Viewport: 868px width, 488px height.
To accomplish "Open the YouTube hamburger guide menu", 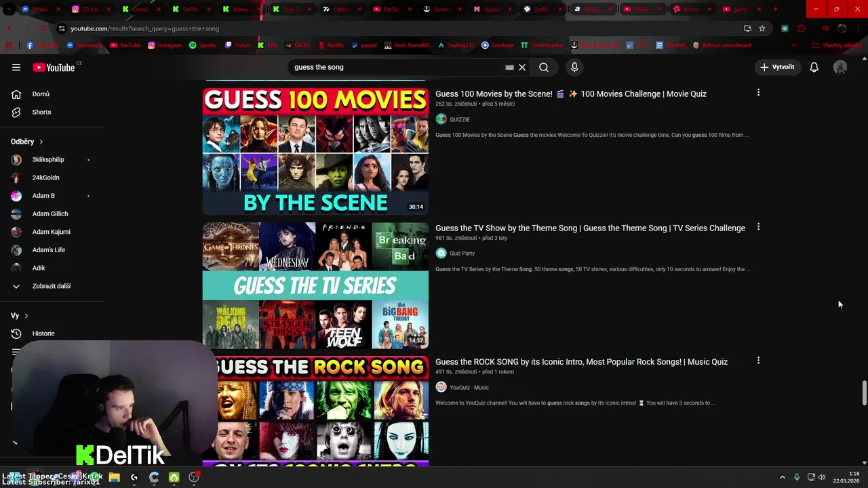I will click(x=16, y=67).
